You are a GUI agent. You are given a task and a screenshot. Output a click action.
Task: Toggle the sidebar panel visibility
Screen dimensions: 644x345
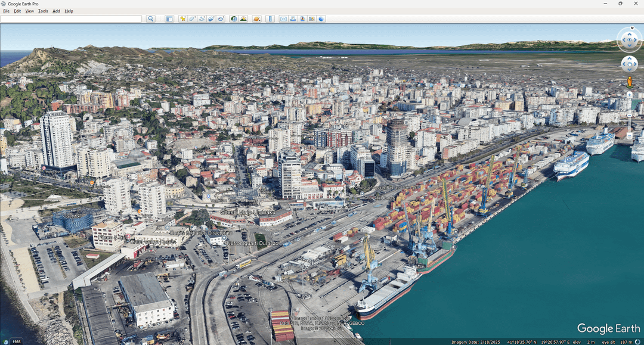(x=169, y=19)
